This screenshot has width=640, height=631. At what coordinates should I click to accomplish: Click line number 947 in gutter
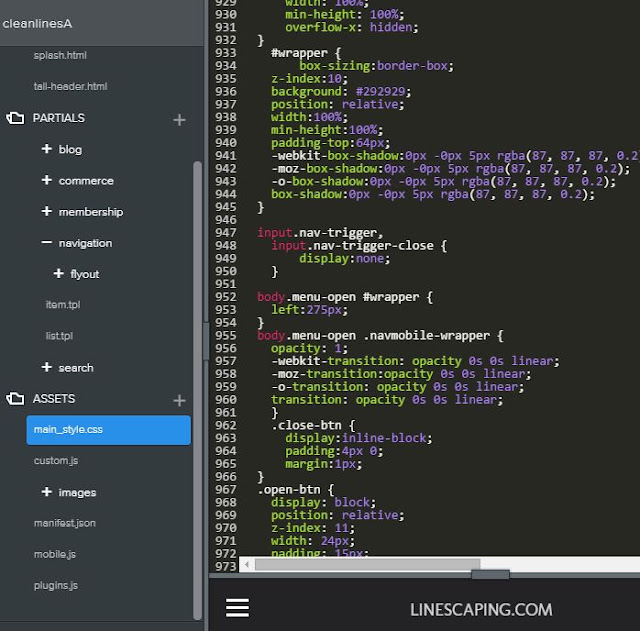[226, 233]
